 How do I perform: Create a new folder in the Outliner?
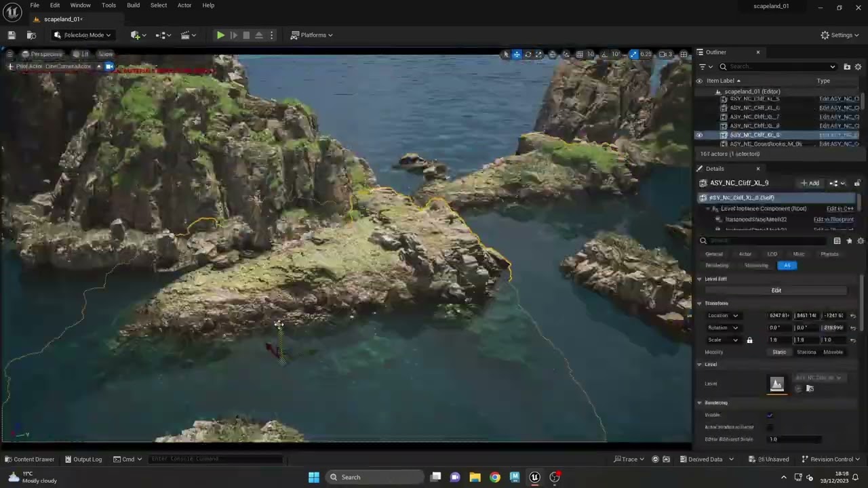(x=847, y=66)
